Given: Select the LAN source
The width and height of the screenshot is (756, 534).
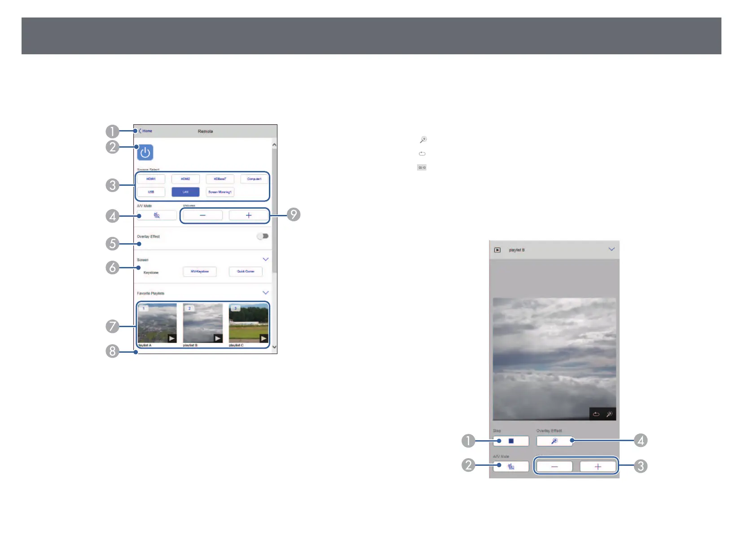Looking at the screenshot, I should pyautogui.click(x=185, y=192).
